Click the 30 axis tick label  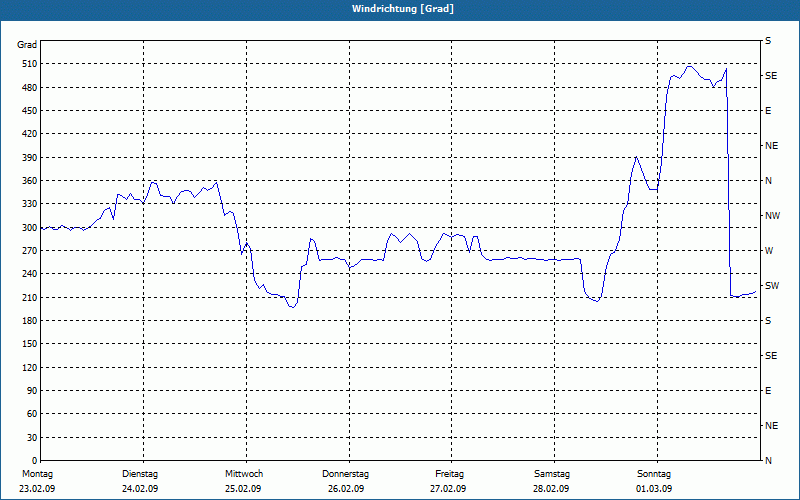click(x=32, y=437)
